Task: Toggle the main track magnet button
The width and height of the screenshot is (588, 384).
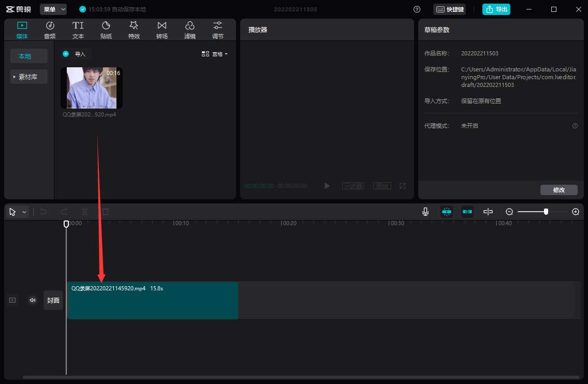Action: click(446, 212)
